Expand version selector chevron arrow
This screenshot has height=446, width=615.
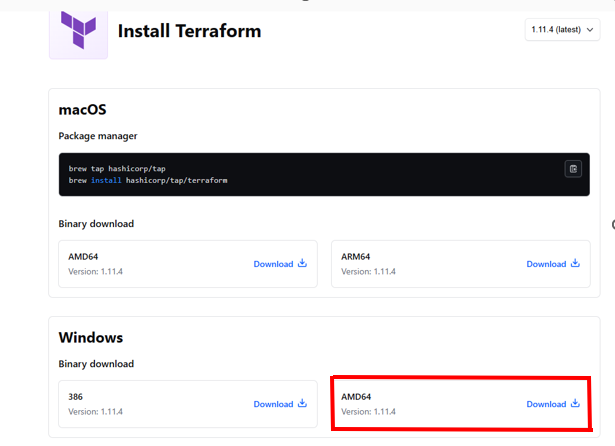click(x=590, y=30)
